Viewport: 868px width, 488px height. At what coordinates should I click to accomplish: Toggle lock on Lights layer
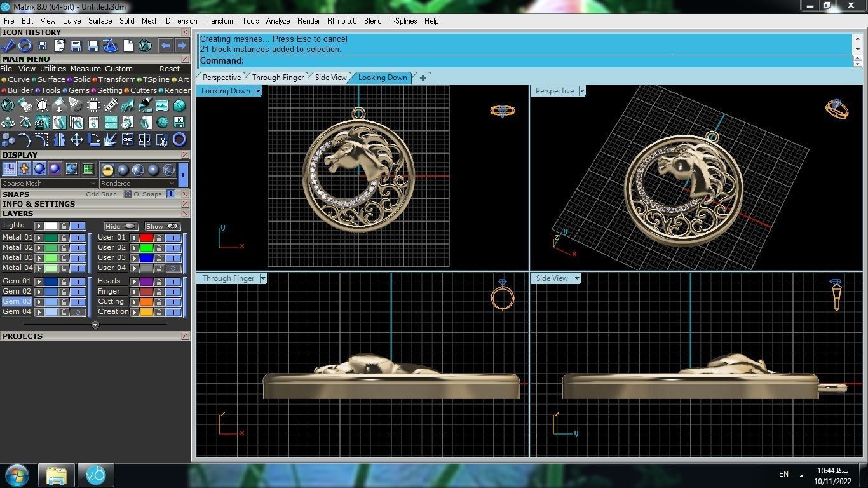pyautogui.click(x=64, y=226)
